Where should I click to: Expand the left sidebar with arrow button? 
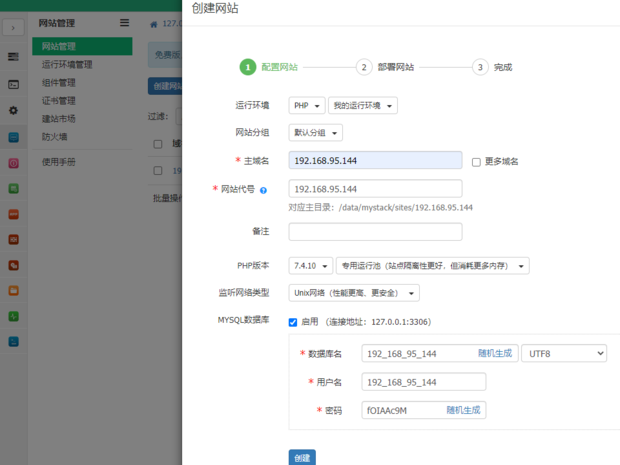pyautogui.click(x=13, y=28)
